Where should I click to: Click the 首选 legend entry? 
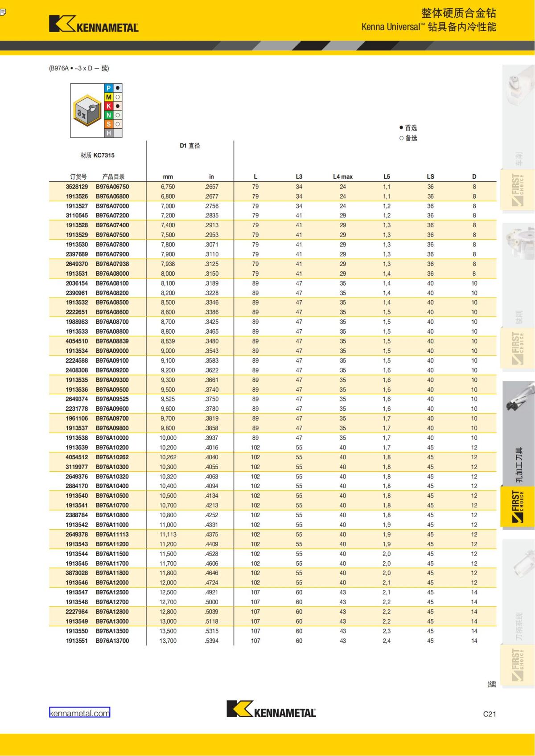pyautogui.click(x=408, y=128)
